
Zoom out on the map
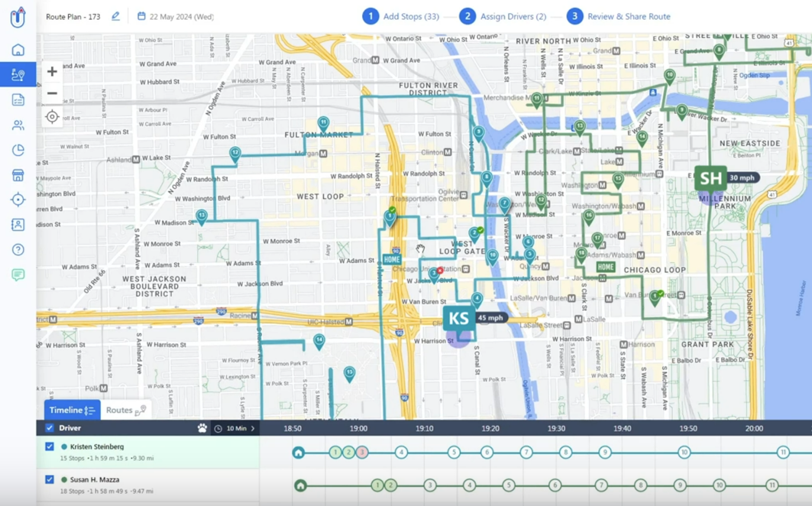tap(52, 93)
